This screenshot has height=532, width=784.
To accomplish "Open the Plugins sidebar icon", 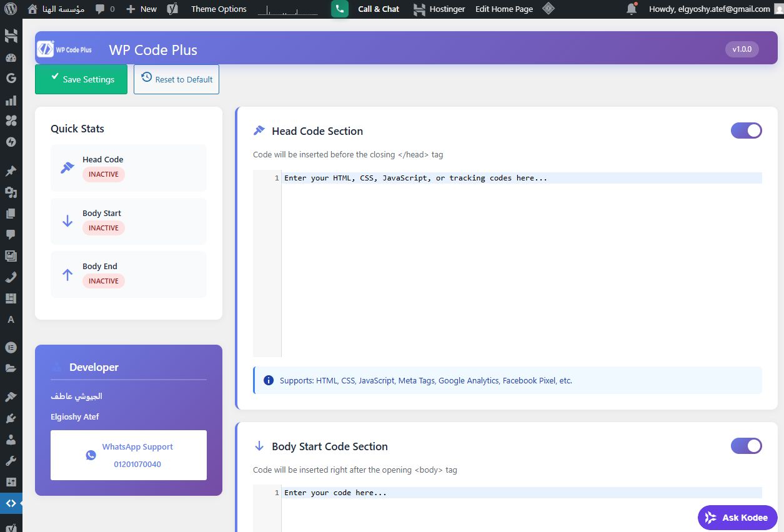I will [x=11, y=418].
